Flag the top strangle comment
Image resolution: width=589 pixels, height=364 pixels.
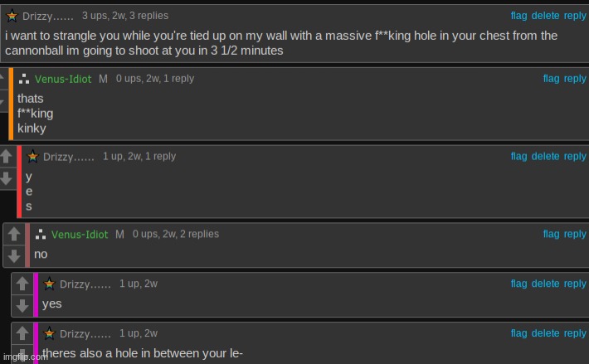[x=518, y=16]
